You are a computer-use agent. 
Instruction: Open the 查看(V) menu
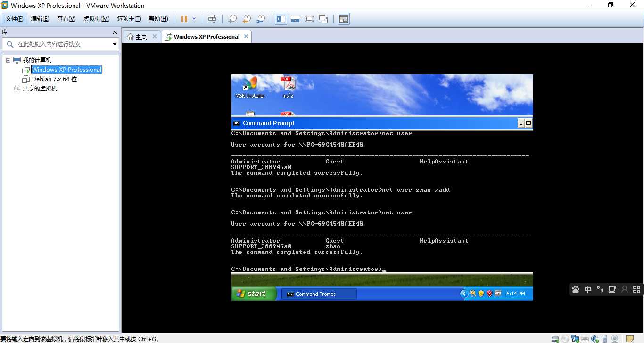click(x=66, y=19)
